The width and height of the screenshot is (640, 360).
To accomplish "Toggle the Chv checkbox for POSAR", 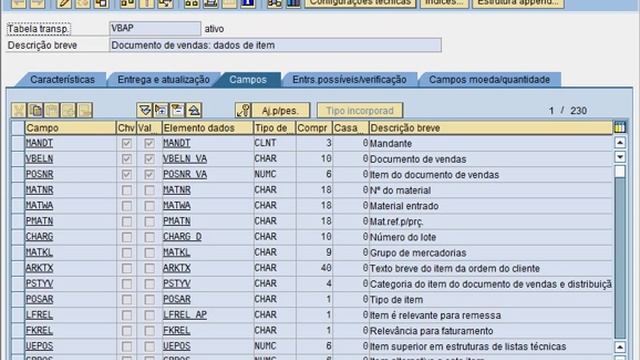I will tap(127, 299).
